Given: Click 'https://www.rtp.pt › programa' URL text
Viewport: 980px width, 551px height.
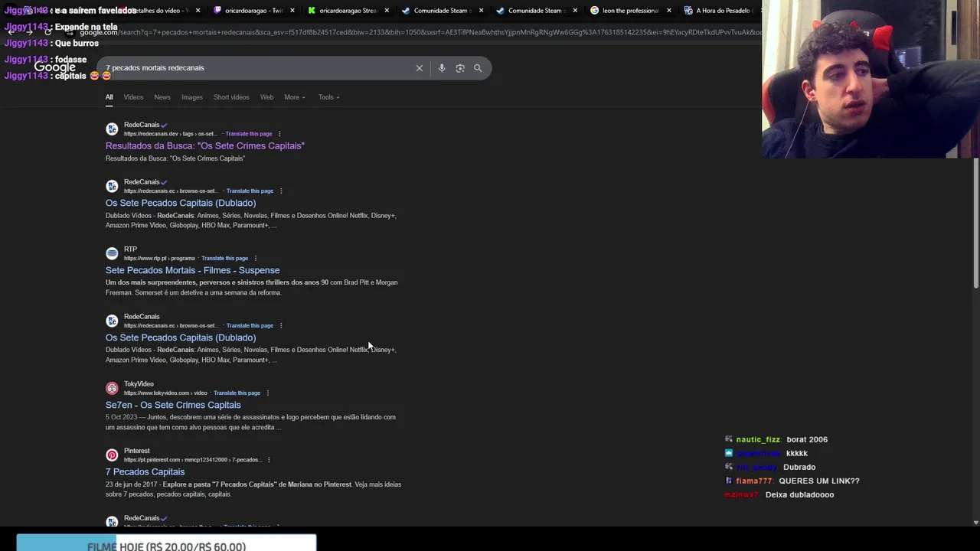Looking at the screenshot, I should click(x=159, y=259).
